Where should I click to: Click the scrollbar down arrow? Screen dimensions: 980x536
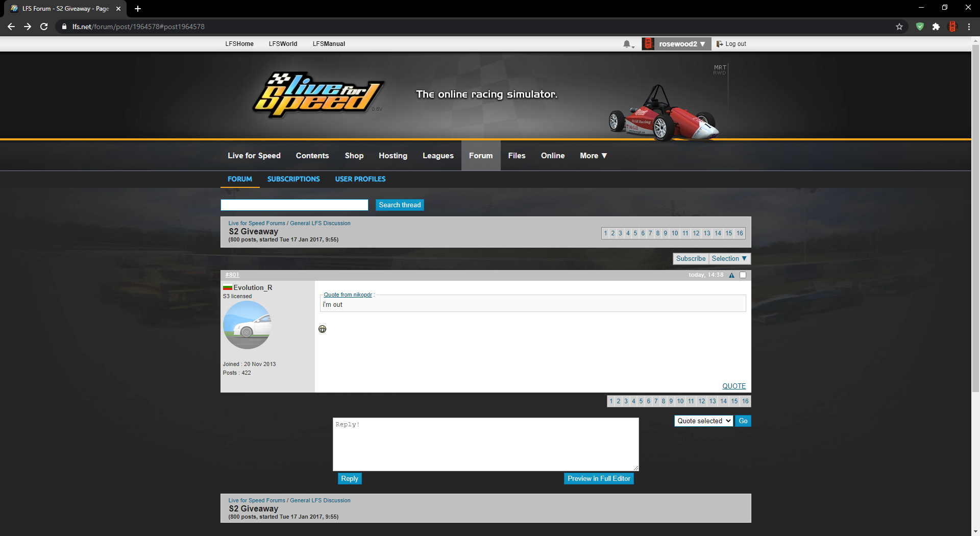tap(975, 531)
